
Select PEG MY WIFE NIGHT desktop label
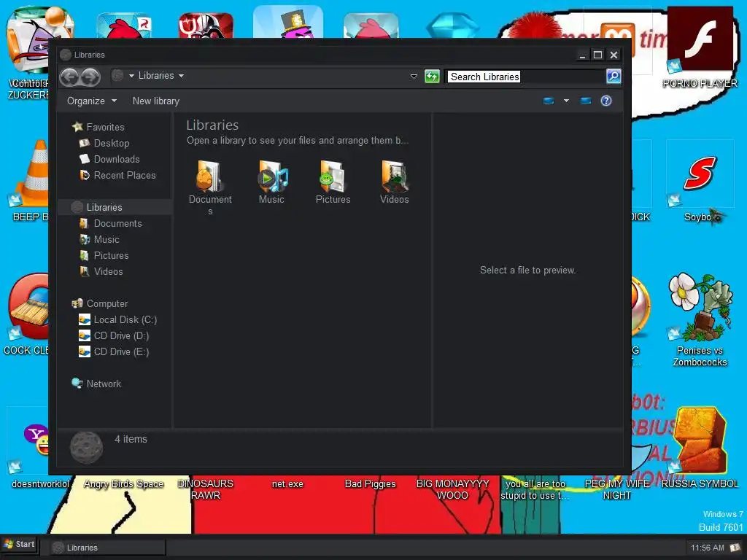[x=617, y=489]
